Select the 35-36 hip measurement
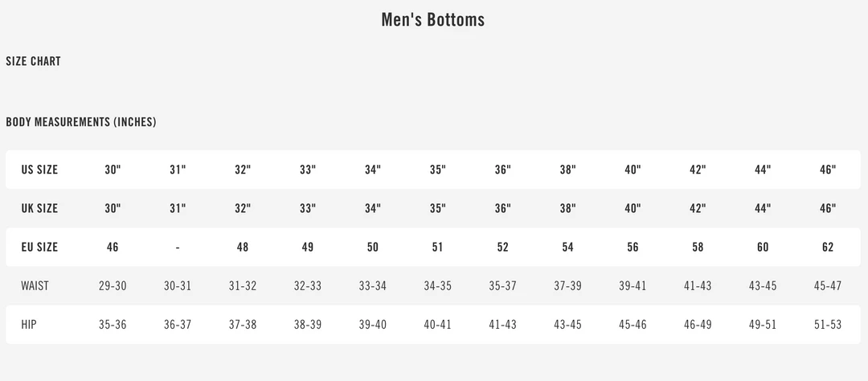This screenshot has width=868, height=381. pos(113,324)
